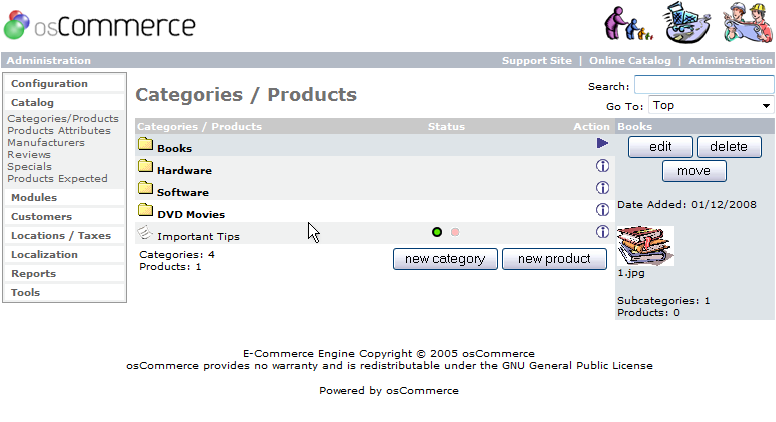The width and height of the screenshot is (776, 422).
Task: Expand the Modules menu section
Action: pyautogui.click(x=34, y=198)
